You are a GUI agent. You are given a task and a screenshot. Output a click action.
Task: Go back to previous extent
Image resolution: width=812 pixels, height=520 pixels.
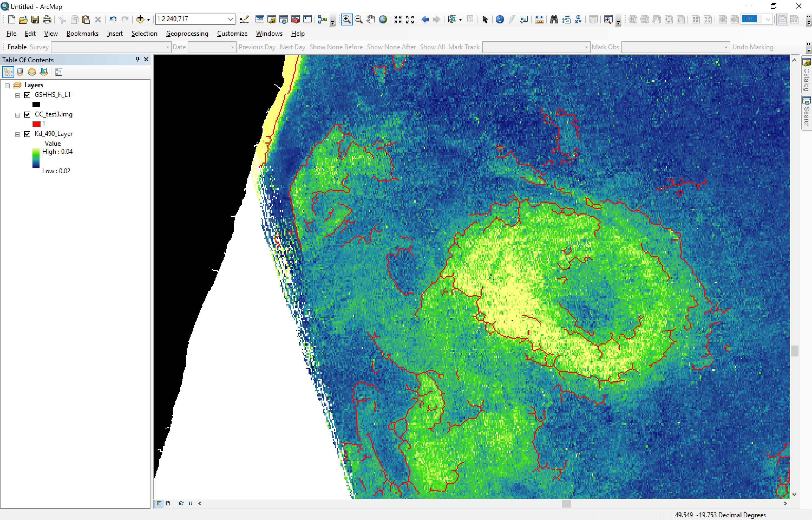(x=425, y=19)
